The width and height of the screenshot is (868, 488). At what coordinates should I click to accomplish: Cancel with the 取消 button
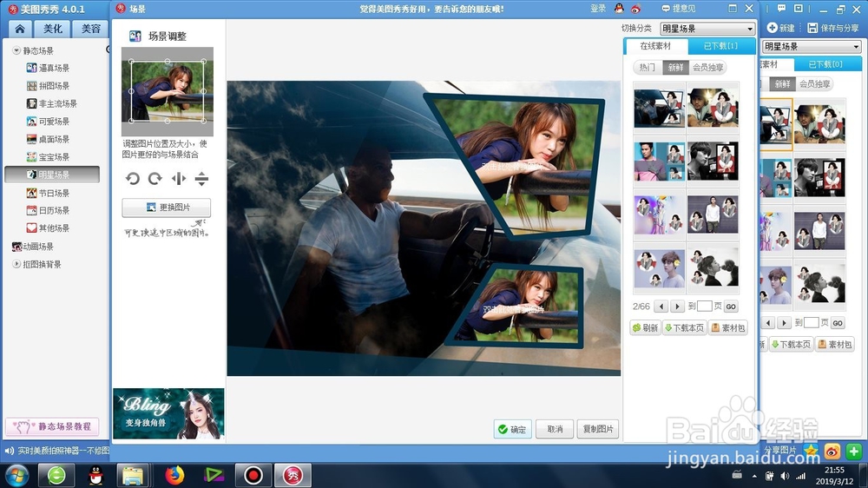tap(555, 429)
